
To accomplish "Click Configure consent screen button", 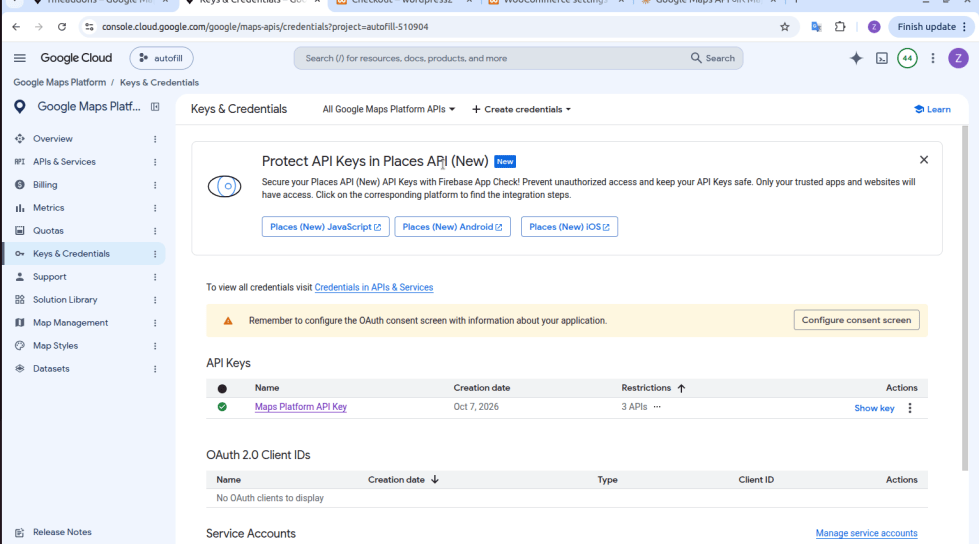I will pyautogui.click(x=856, y=320).
